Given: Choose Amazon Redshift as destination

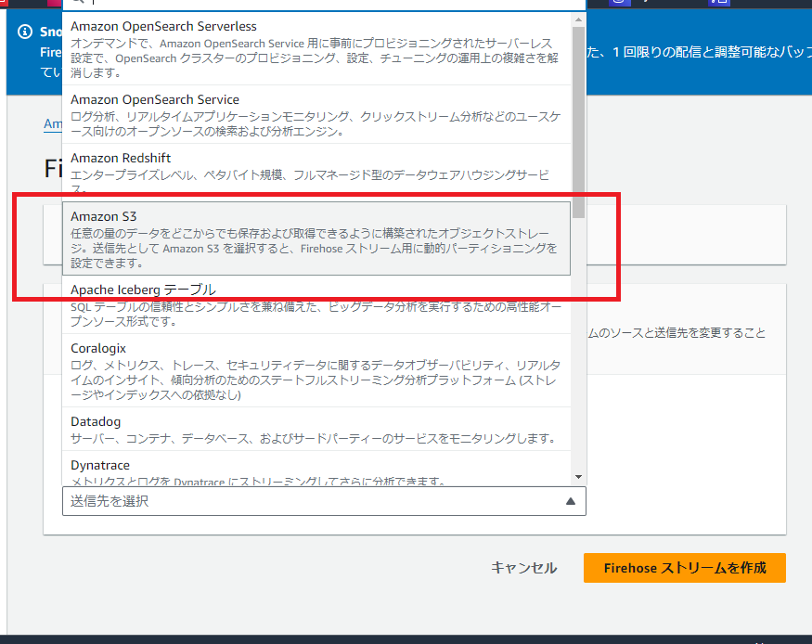Looking at the screenshot, I should [316, 173].
